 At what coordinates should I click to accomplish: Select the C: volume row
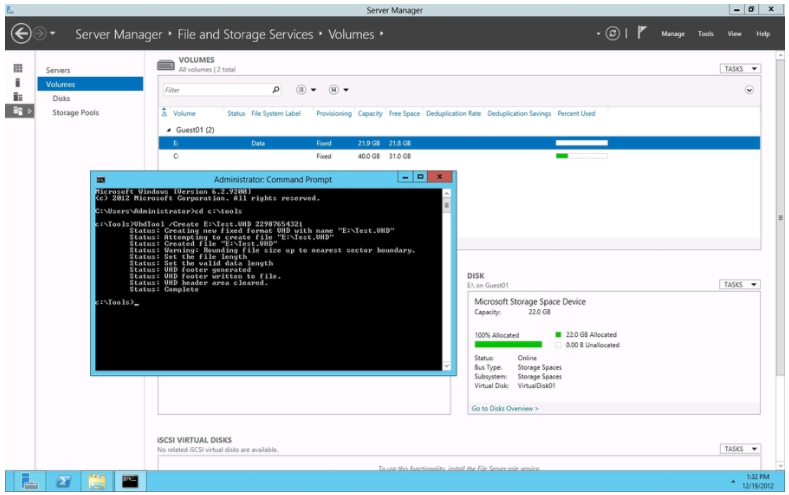pyautogui.click(x=459, y=156)
